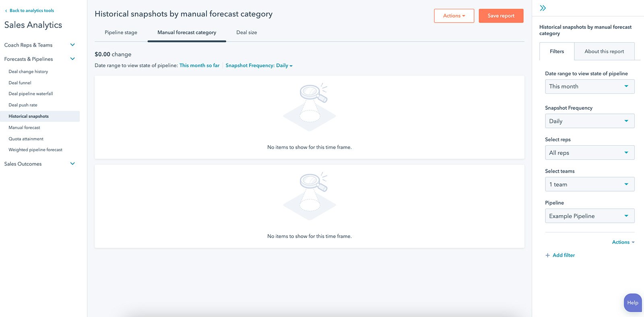This screenshot has height=317, width=644.
Task: Open the orange-outlined Actions dropdown
Action: point(454,16)
